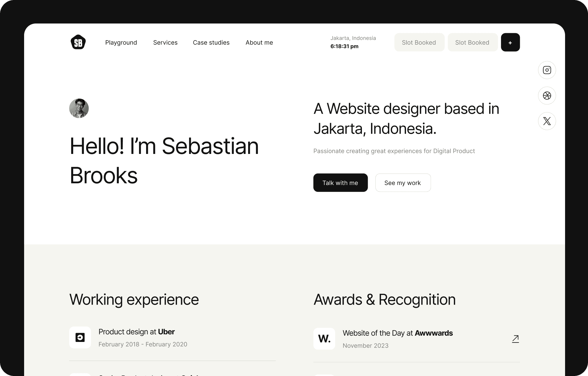
Task: Click the SB logo in the header
Action: tap(78, 42)
